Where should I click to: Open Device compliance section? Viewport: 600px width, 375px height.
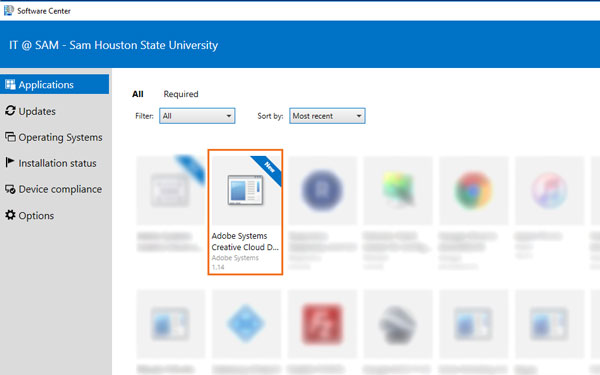click(60, 189)
